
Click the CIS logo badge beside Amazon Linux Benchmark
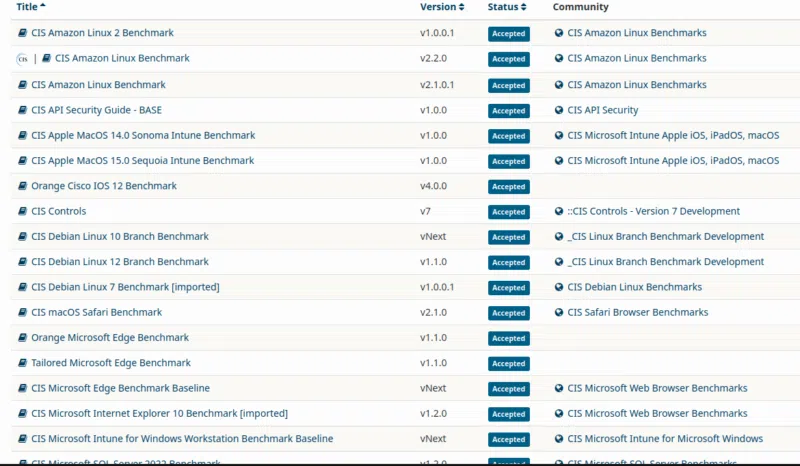[23, 59]
